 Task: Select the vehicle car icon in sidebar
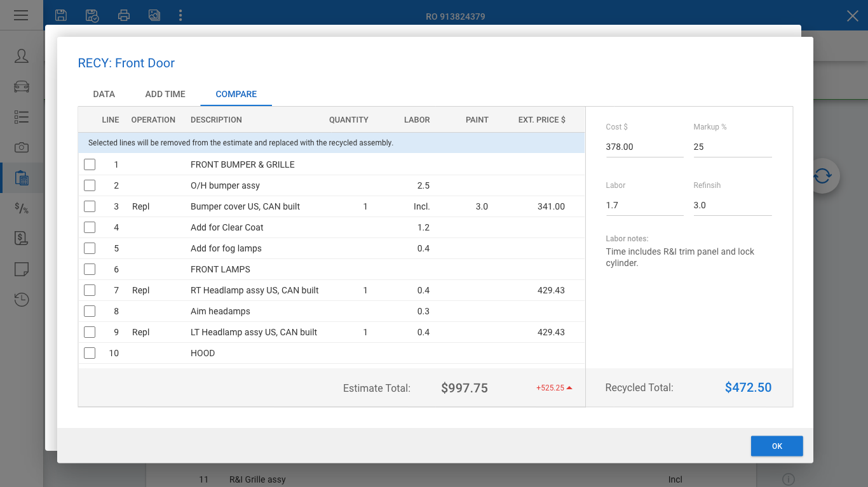[22, 86]
